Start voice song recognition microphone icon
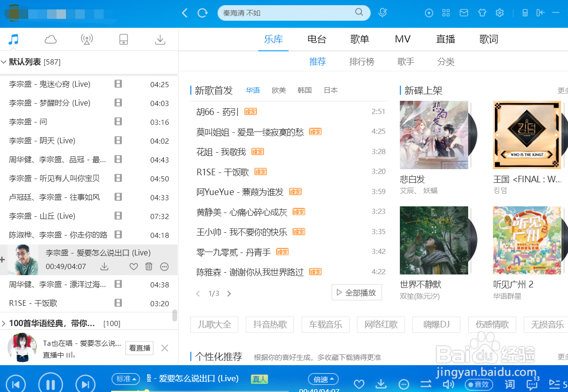This screenshot has height=392, width=568. [382, 13]
